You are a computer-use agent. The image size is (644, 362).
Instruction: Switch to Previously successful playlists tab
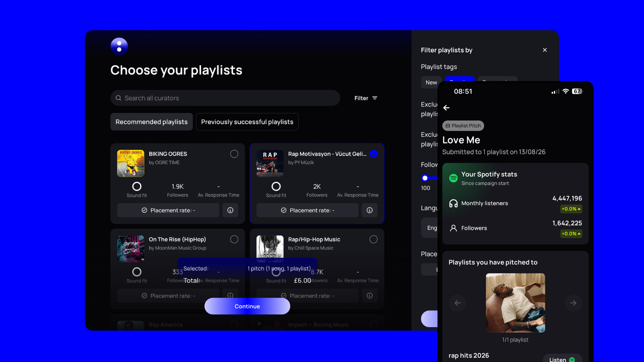[247, 122]
